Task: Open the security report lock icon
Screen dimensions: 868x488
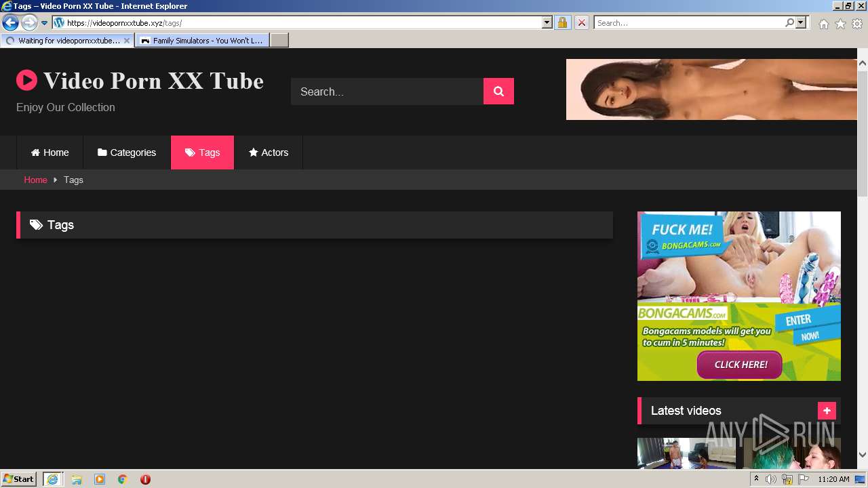Action: coord(562,23)
